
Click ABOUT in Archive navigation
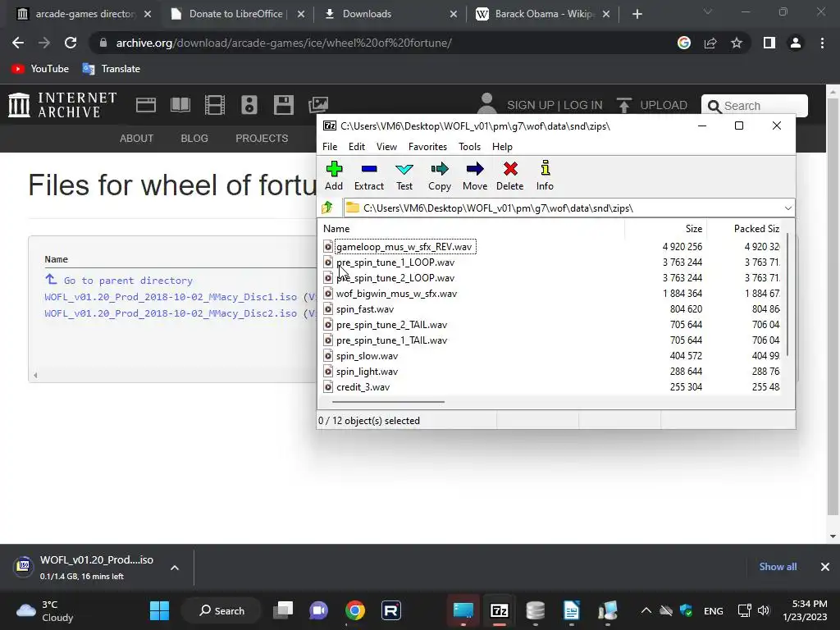[x=137, y=138]
